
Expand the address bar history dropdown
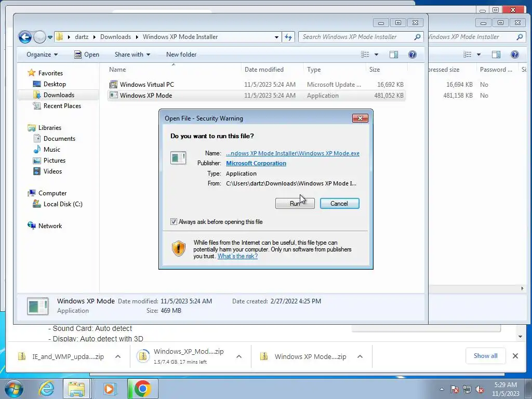coord(276,37)
